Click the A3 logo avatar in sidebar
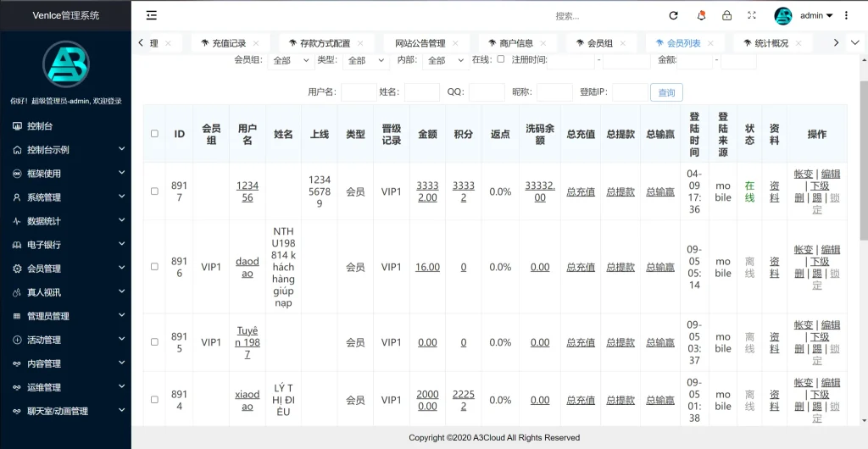 coord(65,64)
